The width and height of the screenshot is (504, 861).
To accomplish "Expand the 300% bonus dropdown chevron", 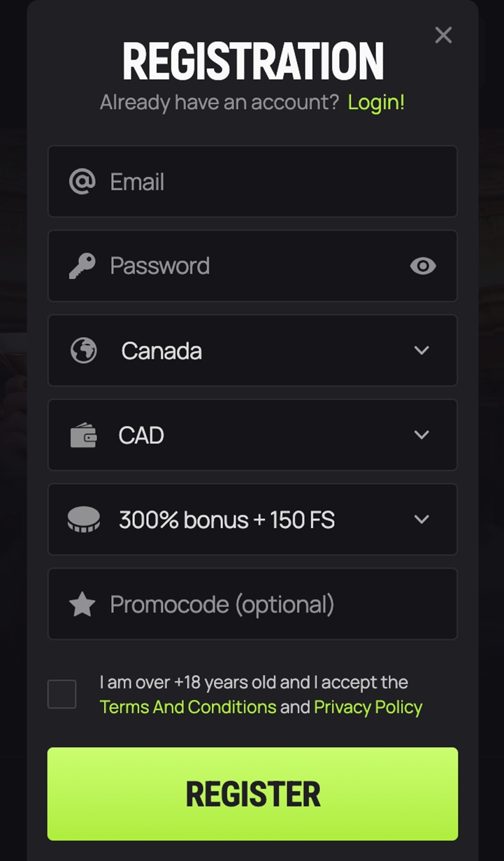I will pos(422,520).
